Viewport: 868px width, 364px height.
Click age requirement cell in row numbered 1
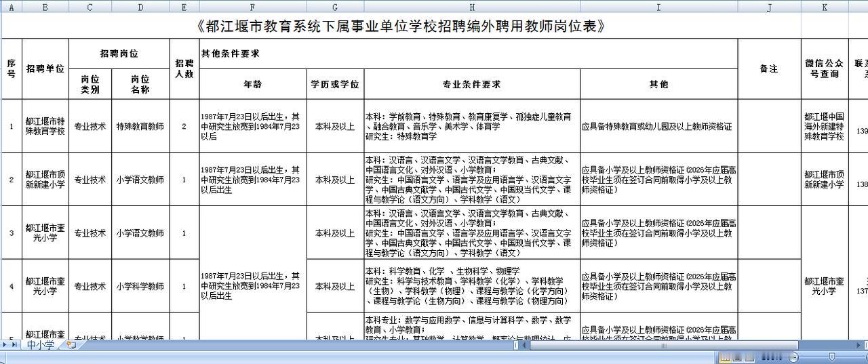pos(252,126)
